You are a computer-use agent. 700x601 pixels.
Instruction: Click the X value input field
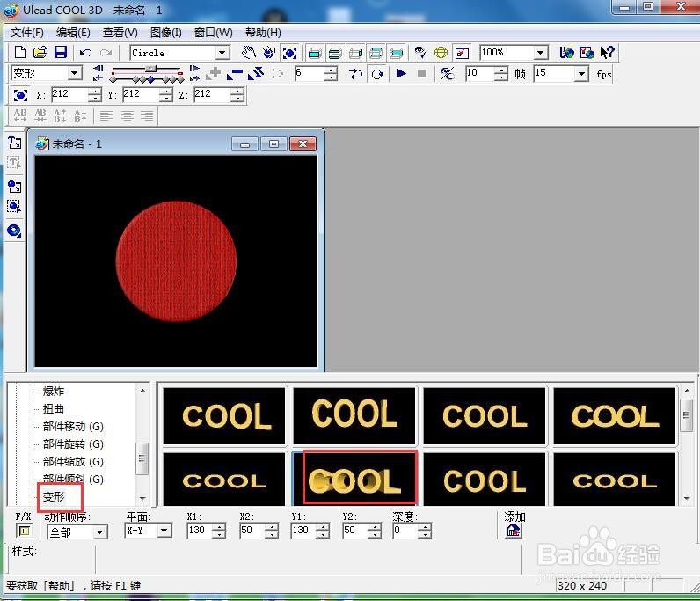pos(69,94)
